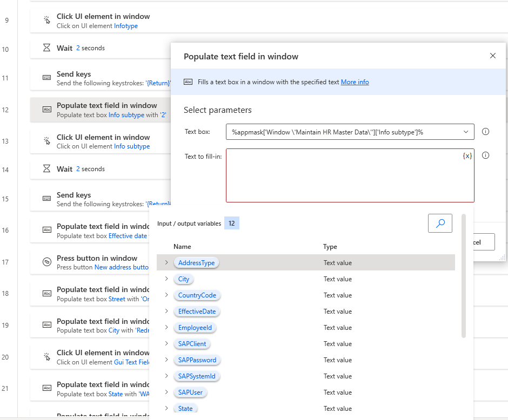Screen dimensions: 508x420
Task: Click the Infotype link in step 9
Action: pos(126,25)
